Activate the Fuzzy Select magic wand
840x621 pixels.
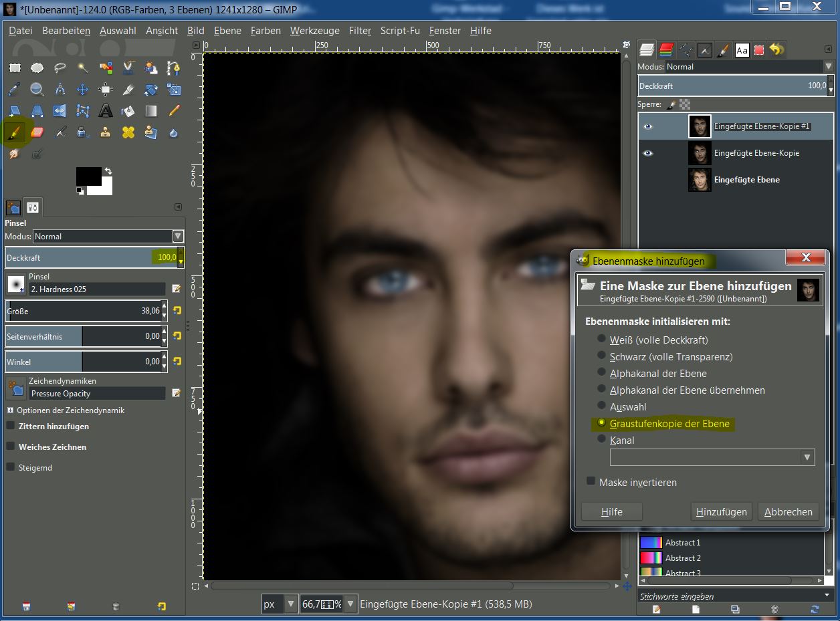tap(83, 68)
